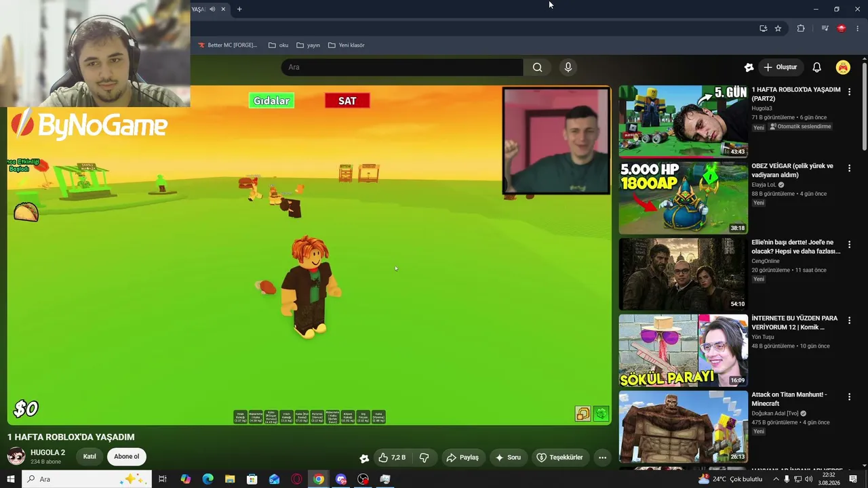Screen dimensions: 868x488
Task: Click the install app icon in address bar
Action: 763,28
